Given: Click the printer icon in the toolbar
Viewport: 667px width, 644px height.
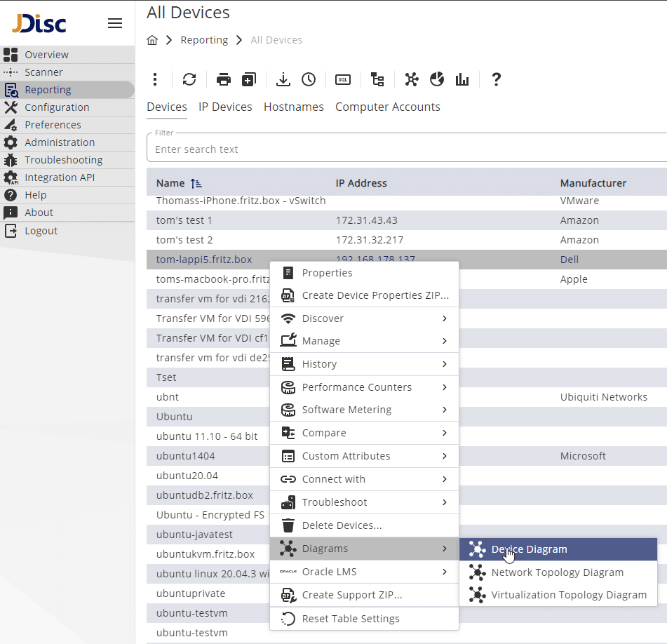Looking at the screenshot, I should (224, 79).
